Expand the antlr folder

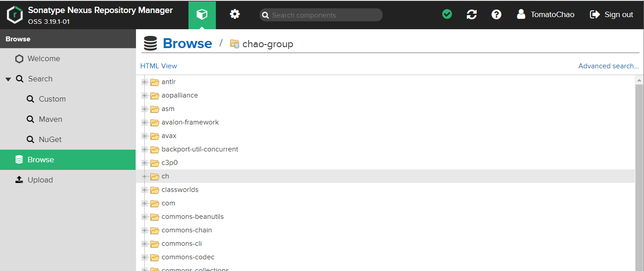[x=145, y=81]
